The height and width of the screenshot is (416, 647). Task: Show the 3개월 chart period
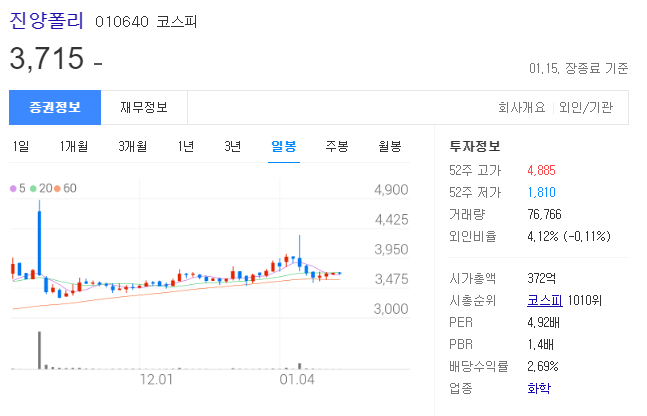(x=132, y=146)
